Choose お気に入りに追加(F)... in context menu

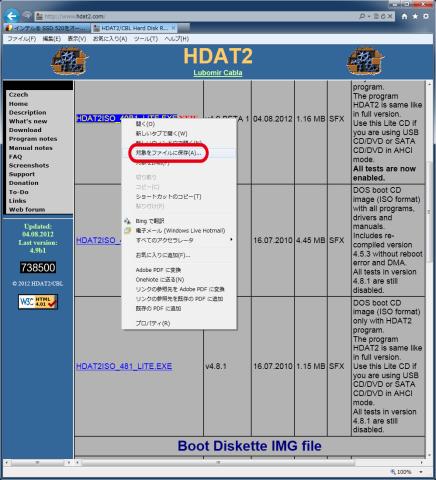pos(179,255)
